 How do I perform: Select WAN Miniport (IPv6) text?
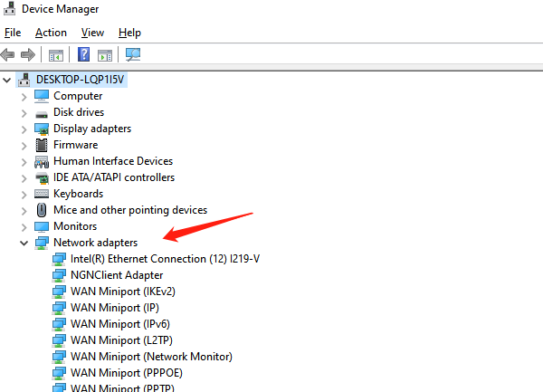tap(120, 324)
